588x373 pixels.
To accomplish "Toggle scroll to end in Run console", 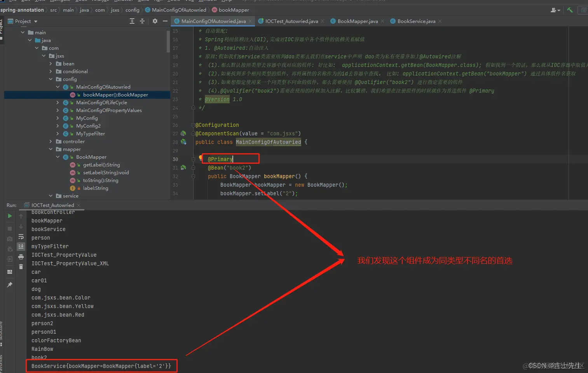I will (x=21, y=246).
